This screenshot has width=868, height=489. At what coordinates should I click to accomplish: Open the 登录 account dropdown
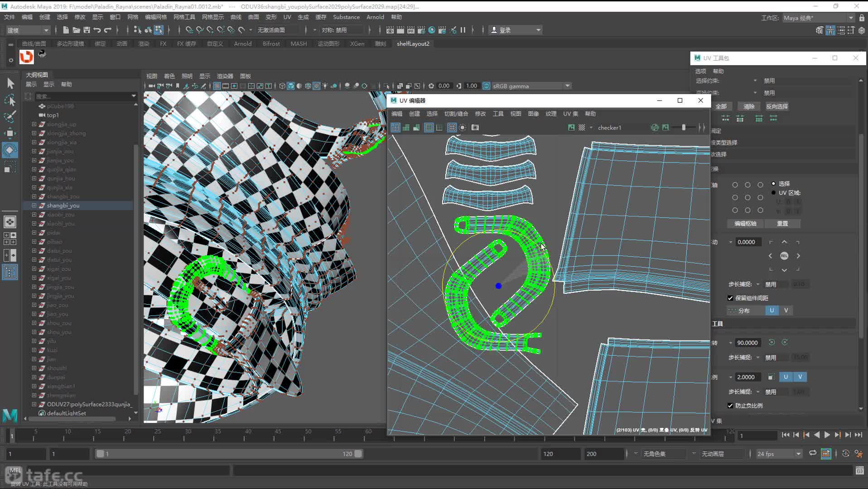(x=516, y=30)
